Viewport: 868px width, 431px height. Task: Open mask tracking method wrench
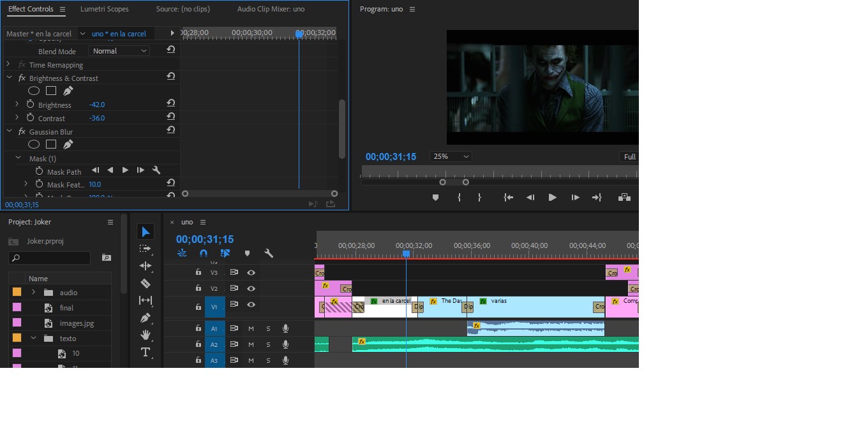(x=156, y=170)
